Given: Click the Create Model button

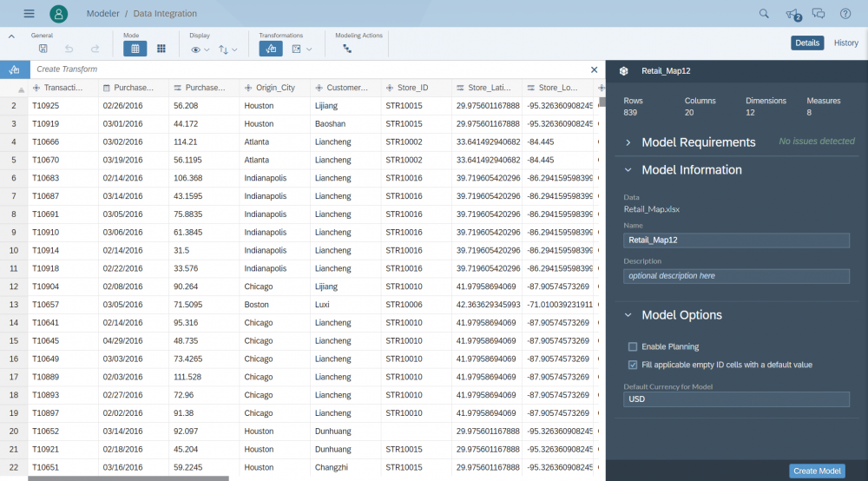Looking at the screenshot, I should 817,471.
